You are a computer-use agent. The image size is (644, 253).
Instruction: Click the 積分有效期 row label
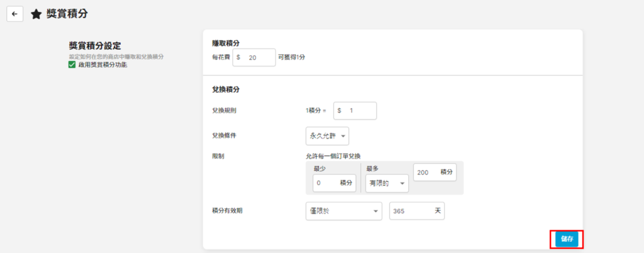coord(228,211)
